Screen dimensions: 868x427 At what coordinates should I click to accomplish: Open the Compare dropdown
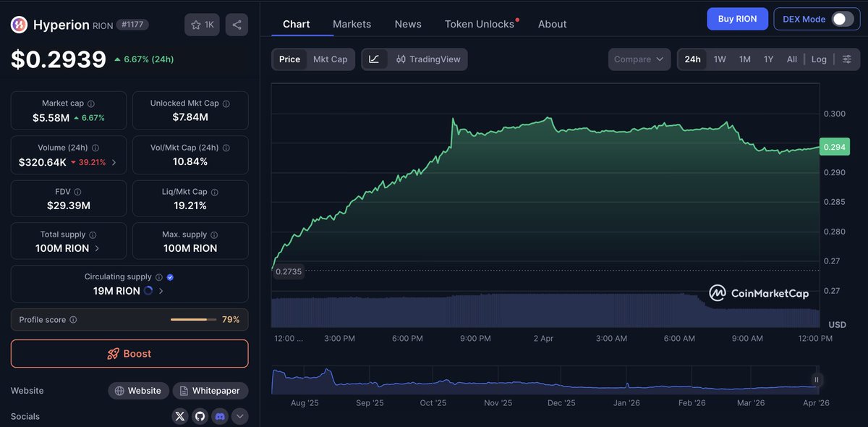point(639,59)
